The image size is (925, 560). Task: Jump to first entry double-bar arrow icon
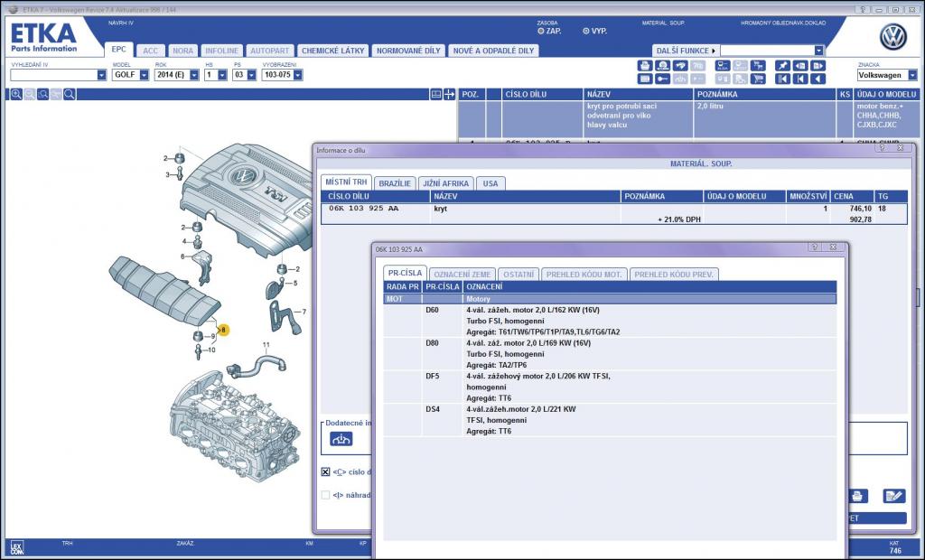click(x=782, y=79)
